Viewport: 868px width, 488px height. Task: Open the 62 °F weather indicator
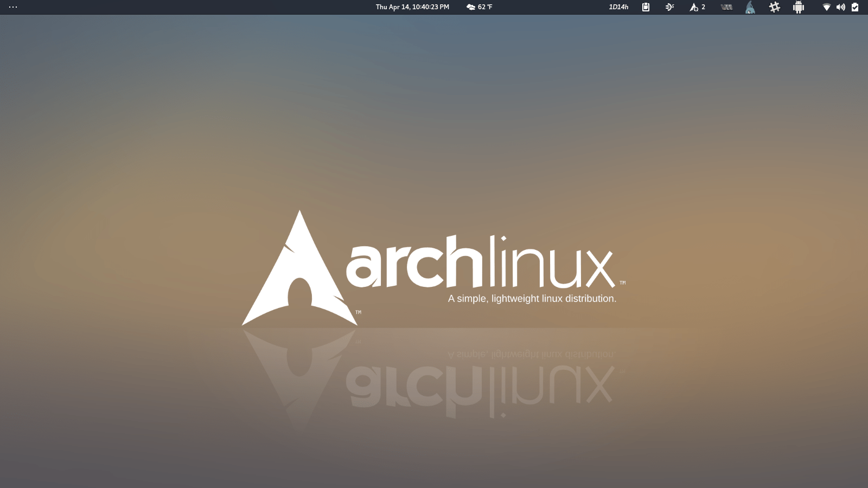(480, 7)
